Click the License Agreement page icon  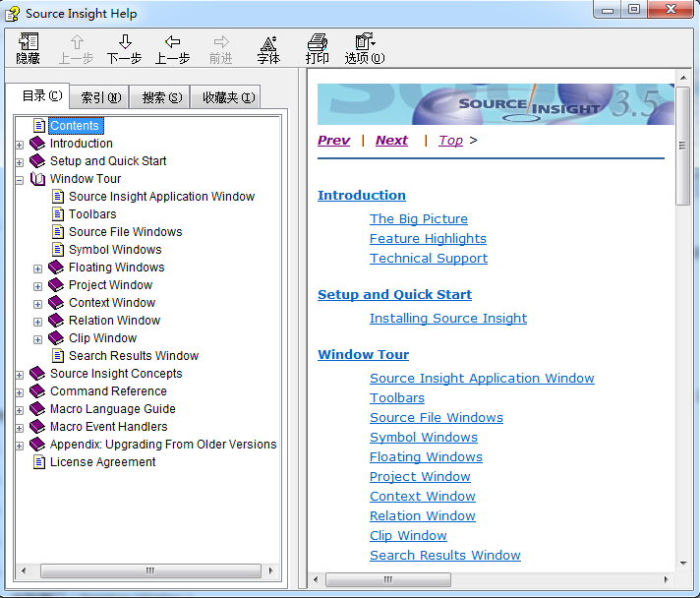click(39, 462)
